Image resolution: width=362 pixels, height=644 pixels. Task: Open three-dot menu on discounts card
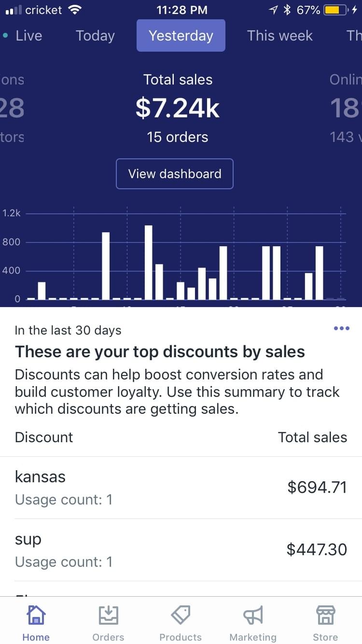click(x=341, y=328)
